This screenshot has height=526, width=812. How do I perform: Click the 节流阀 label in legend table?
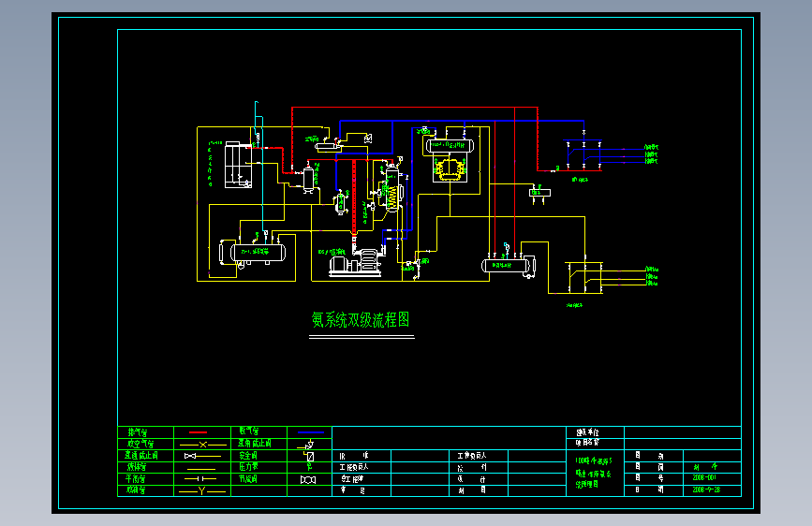click(248, 479)
